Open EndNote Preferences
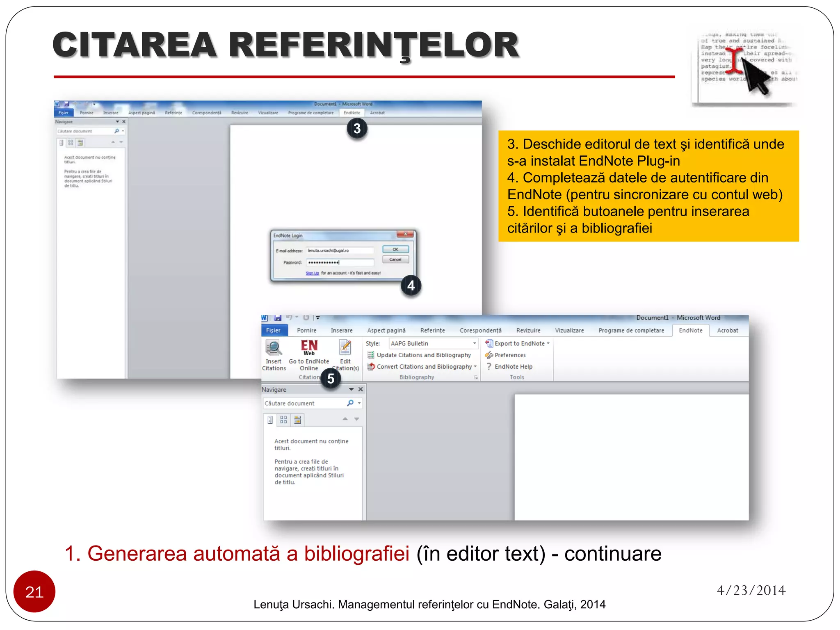Image resolution: width=840 pixels, height=630 pixels. (x=509, y=355)
